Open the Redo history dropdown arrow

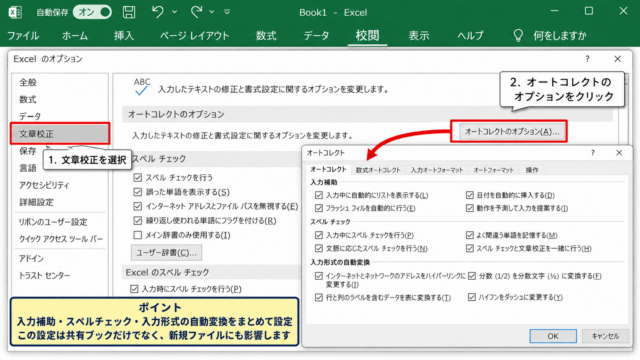pyautogui.click(x=211, y=12)
